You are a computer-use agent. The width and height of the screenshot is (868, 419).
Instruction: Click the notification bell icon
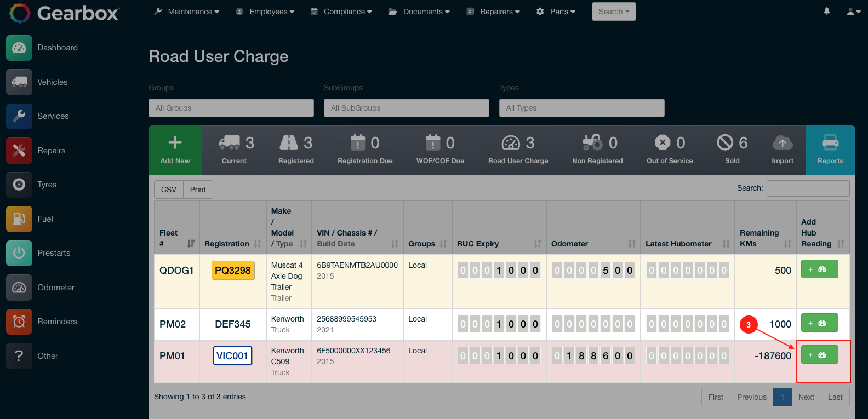pos(827,11)
